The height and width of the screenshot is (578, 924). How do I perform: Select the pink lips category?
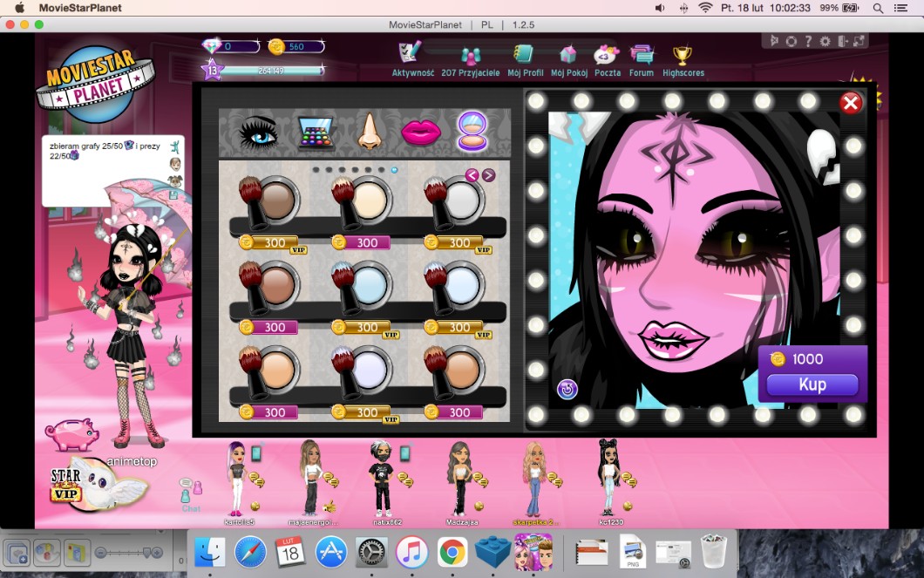click(421, 133)
